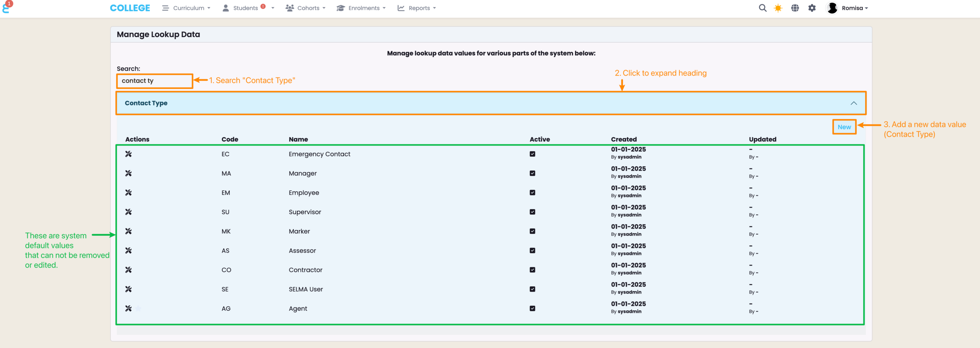Open the Enrolments menu
Image resolution: width=980 pixels, height=348 pixels.
(361, 8)
